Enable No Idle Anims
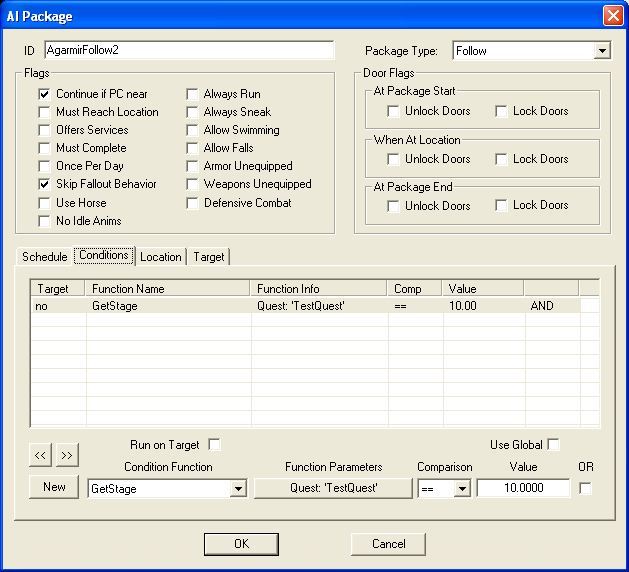Image resolution: width=629 pixels, height=572 pixels. 44,221
